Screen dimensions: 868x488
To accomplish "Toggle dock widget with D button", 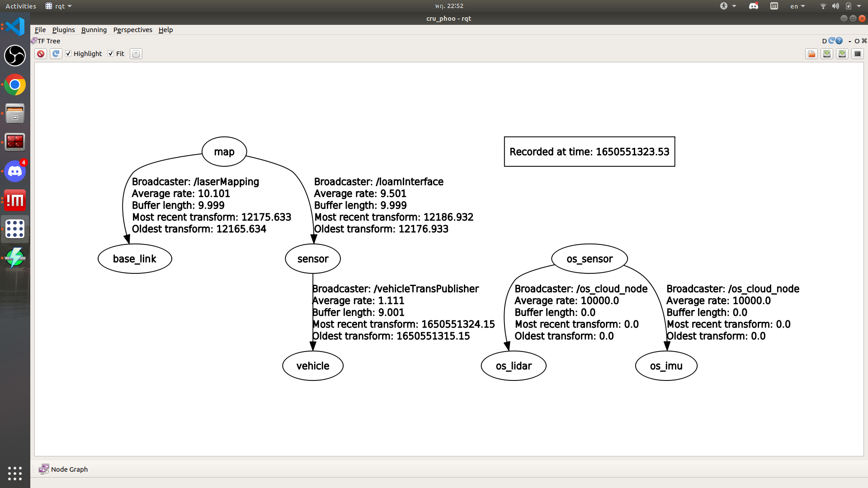I will (x=824, y=41).
